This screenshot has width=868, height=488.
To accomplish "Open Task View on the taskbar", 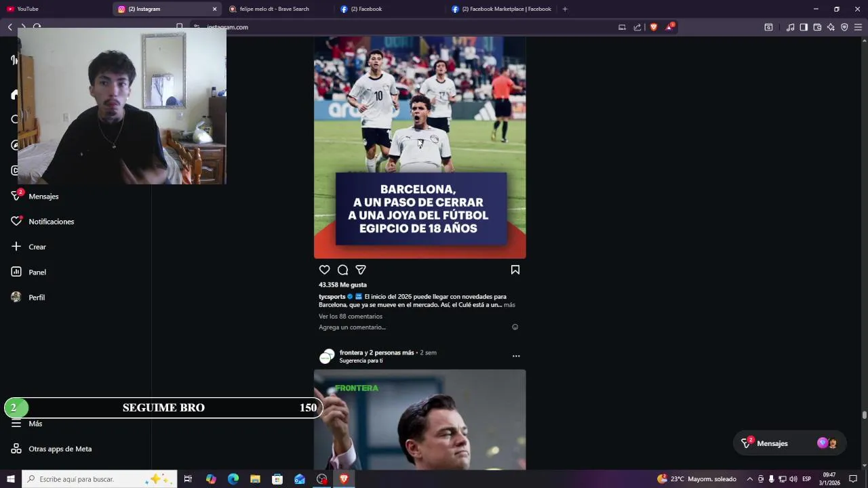I will pos(188,479).
